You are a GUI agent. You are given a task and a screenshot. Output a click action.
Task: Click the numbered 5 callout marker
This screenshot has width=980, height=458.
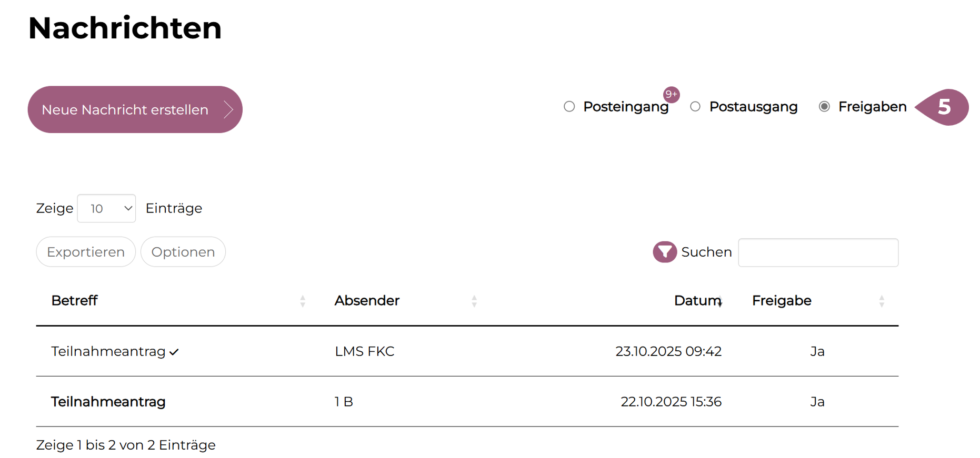pyautogui.click(x=945, y=107)
